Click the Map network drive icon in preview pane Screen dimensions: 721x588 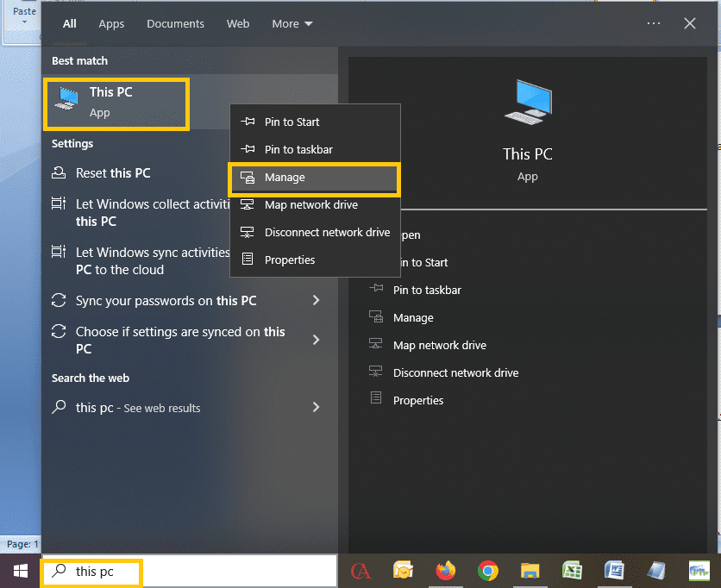[x=376, y=344]
